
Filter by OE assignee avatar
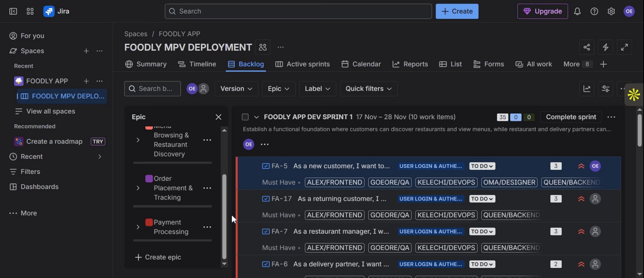pyautogui.click(x=192, y=89)
